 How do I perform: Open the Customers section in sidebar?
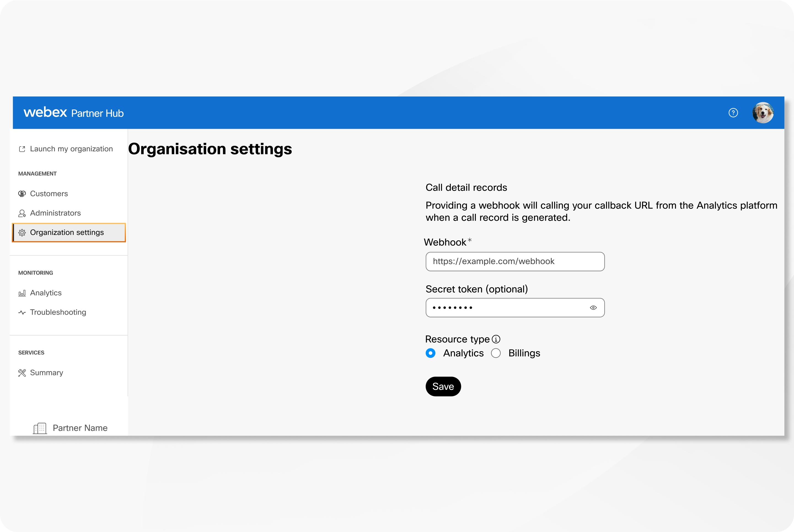[x=49, y=194]
